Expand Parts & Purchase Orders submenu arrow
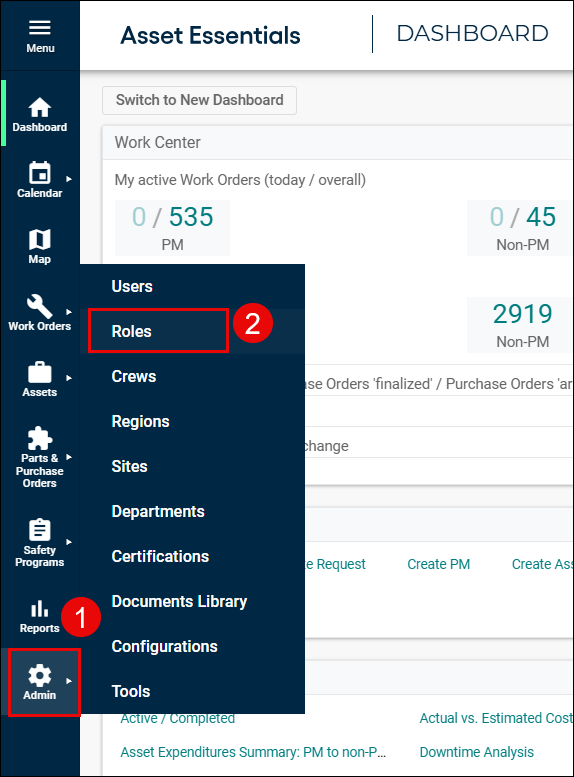 [69, 457]
